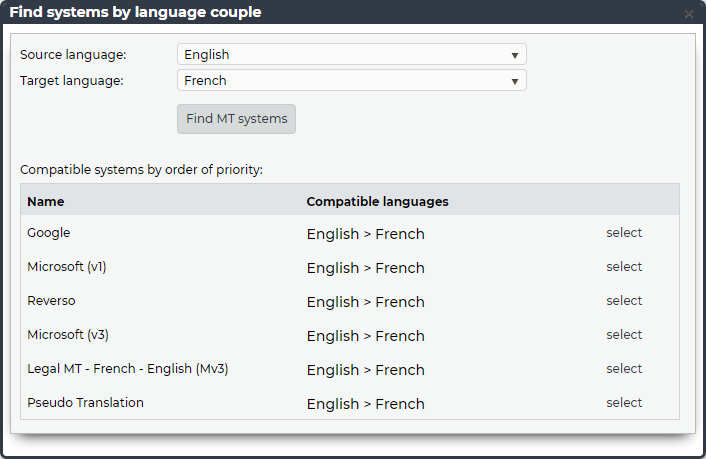Select the Microsoft (v1) system
This screenshot has width=706, height=459.
(624, 267)
